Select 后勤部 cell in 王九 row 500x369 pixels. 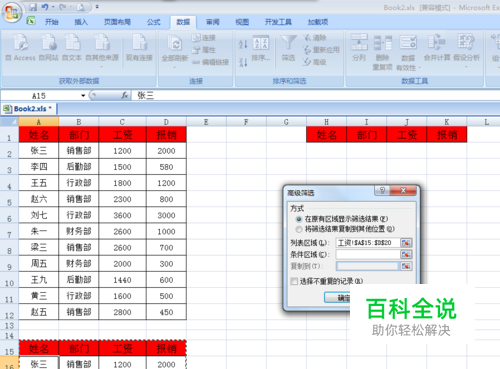[79, 280]
